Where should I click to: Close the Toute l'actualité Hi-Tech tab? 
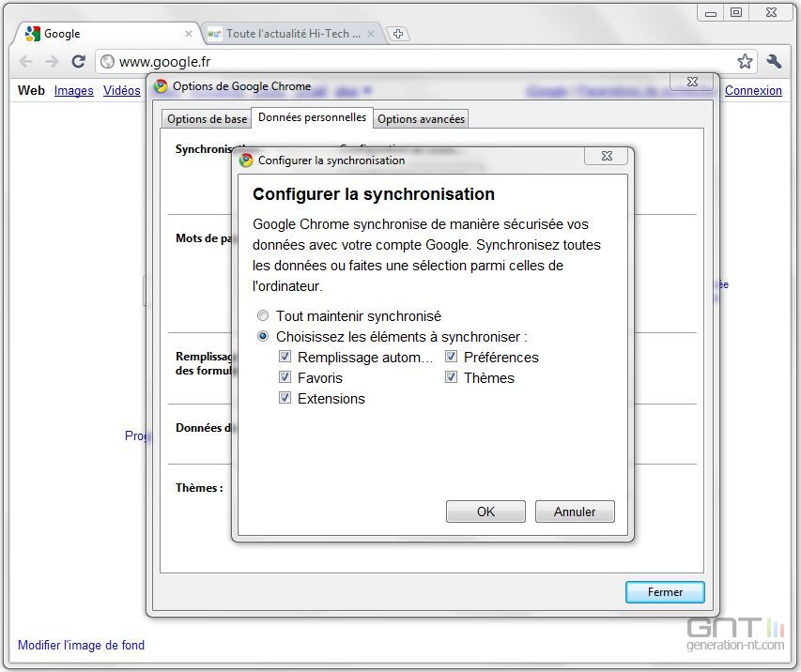[x=371, y=34]
